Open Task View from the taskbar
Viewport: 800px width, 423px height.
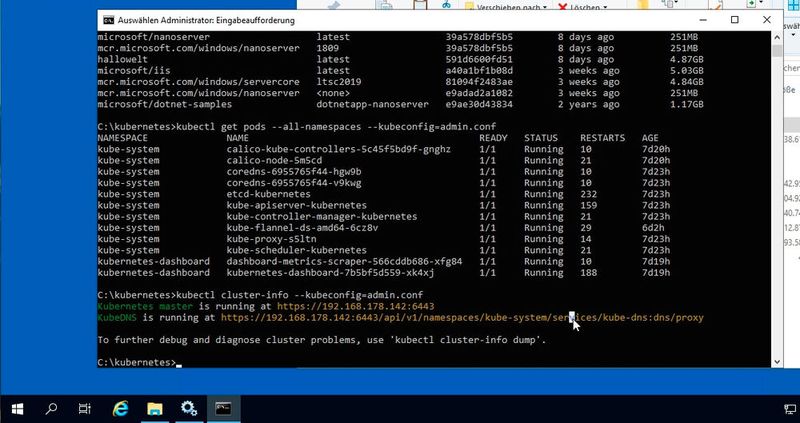(x=85, y=409)
